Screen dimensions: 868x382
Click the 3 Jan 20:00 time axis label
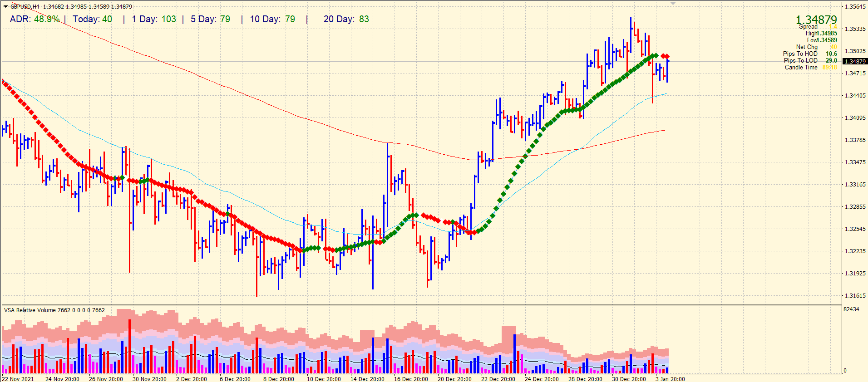[x=670, y=379]
